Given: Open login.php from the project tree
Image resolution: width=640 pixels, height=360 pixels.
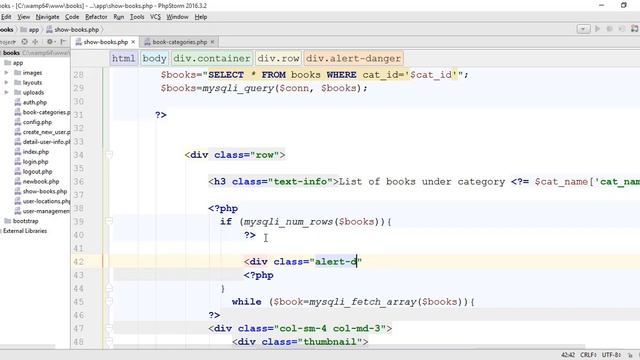Looking at the screenshot, I should [x=31, y=162].
